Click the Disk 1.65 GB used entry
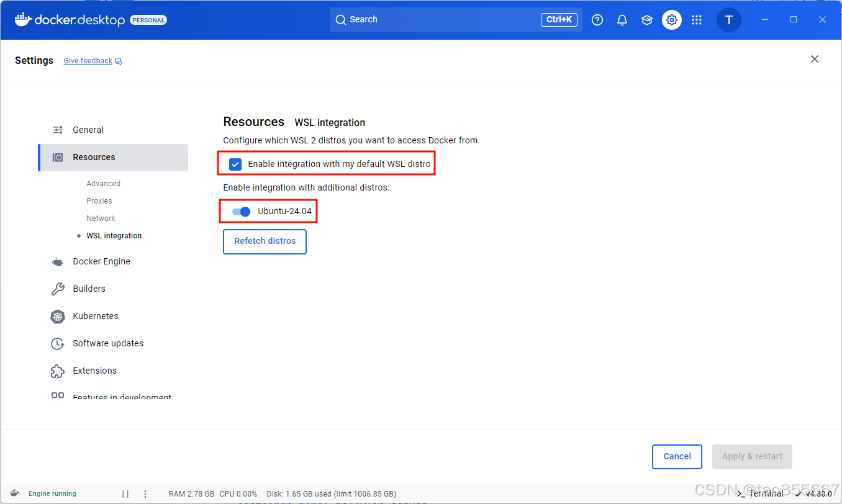 [332, 494]
